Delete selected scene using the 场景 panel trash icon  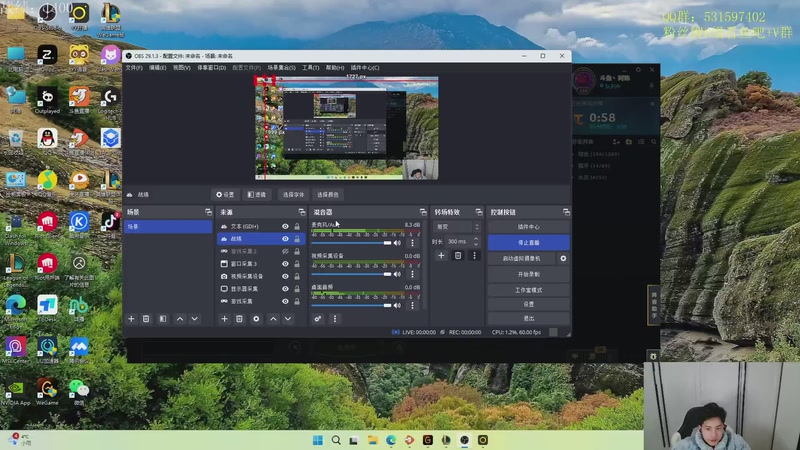[x=146, y=319]
